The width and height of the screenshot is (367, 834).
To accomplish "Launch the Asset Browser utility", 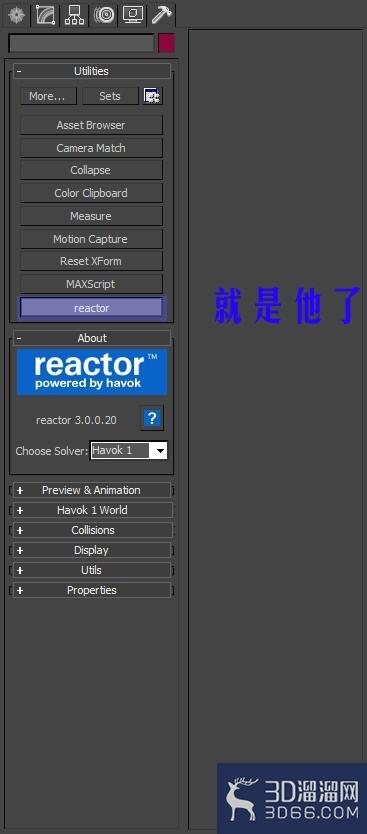I will [x=91, y=126].
